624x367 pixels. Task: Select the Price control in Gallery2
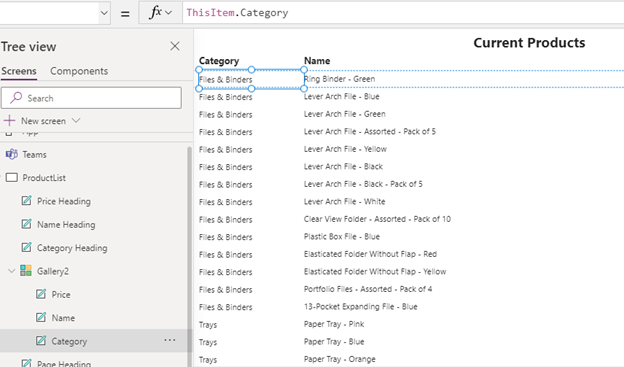(x=61, y=295)
